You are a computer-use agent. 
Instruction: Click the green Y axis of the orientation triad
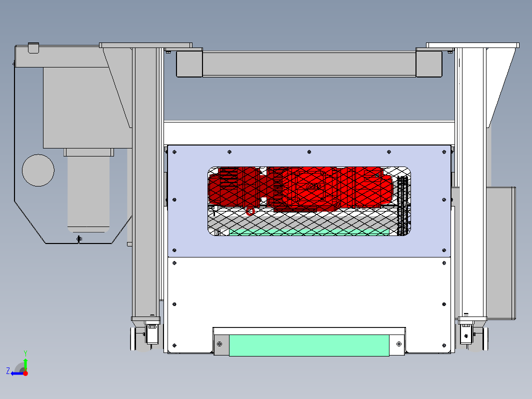(x=25, y=363)
